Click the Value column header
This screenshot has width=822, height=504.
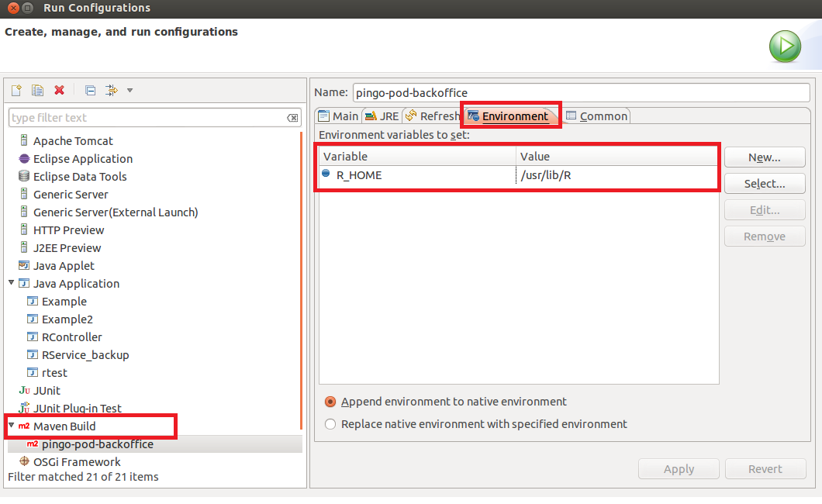[616, 156]
